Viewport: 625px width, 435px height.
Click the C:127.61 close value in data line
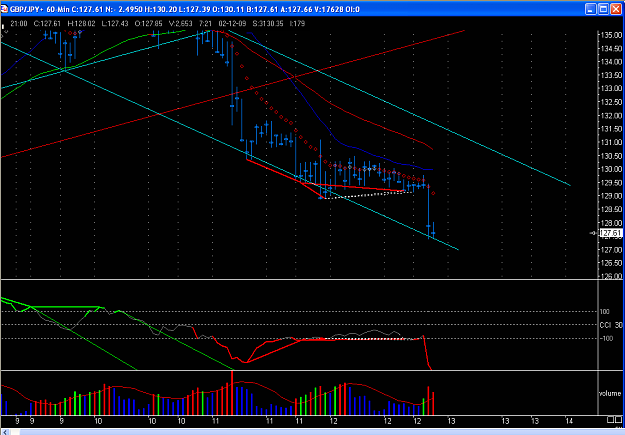pos(47,24)
